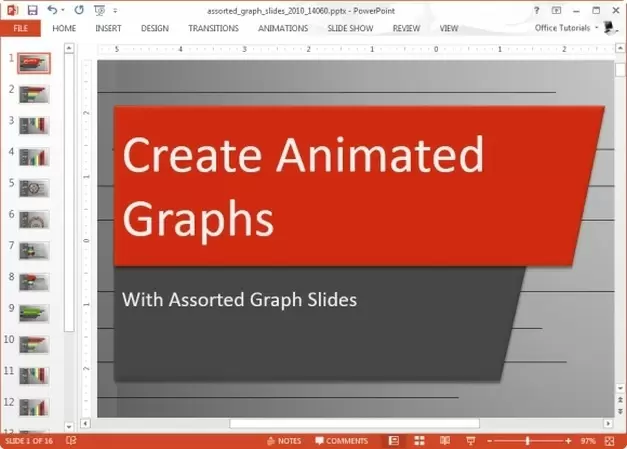Expand the Undo history dropdown arrow
627x449 pixels.
[x=63, y=10]
